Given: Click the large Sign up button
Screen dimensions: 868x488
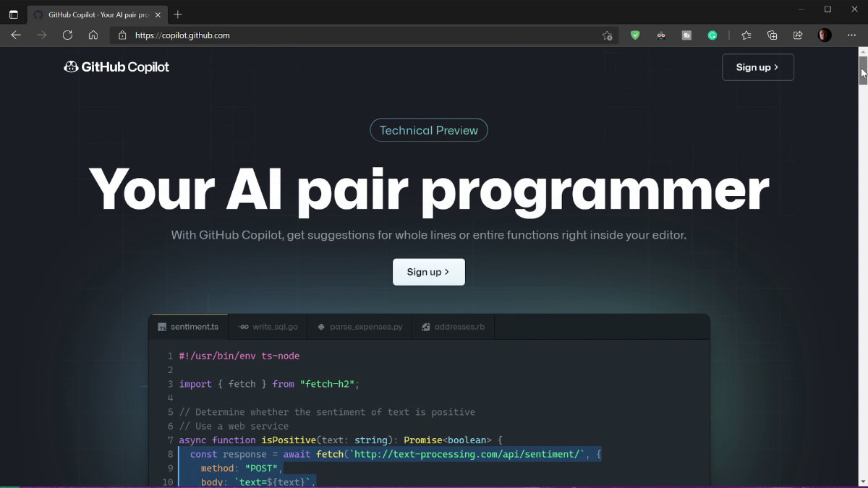Looking at the screenshot, I should tap(428, 272).
